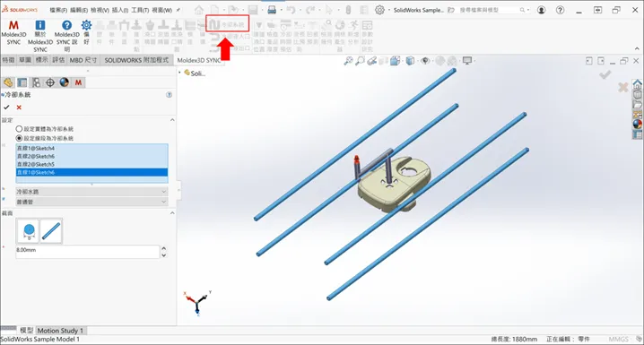Click Zoom to Area magnifier icon

click(360, 61)
